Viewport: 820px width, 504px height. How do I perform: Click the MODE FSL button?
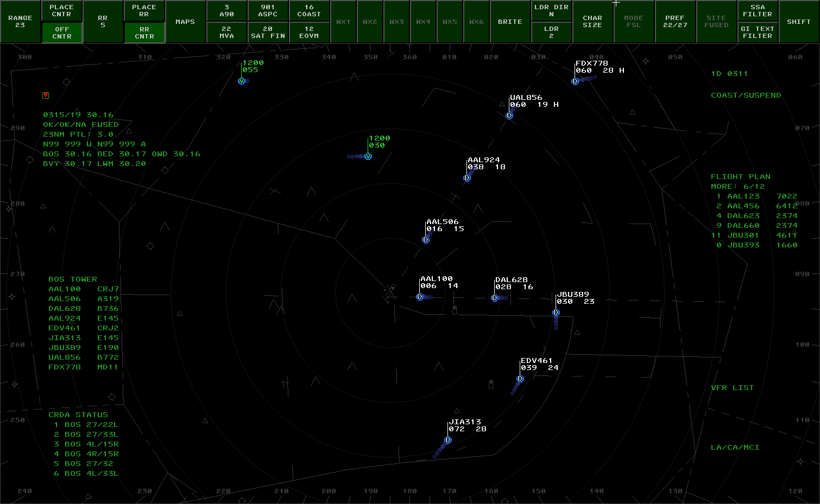(634, 22)
